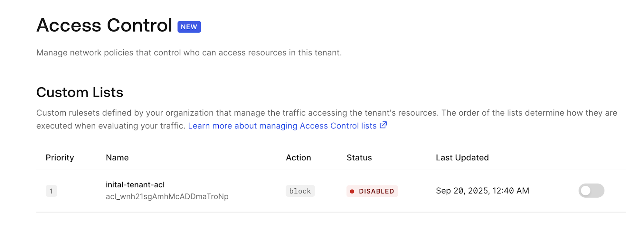The height and width of the screenshot is (236, 644).
Task: Click the external link icon after lists
Action: [383, 125]
